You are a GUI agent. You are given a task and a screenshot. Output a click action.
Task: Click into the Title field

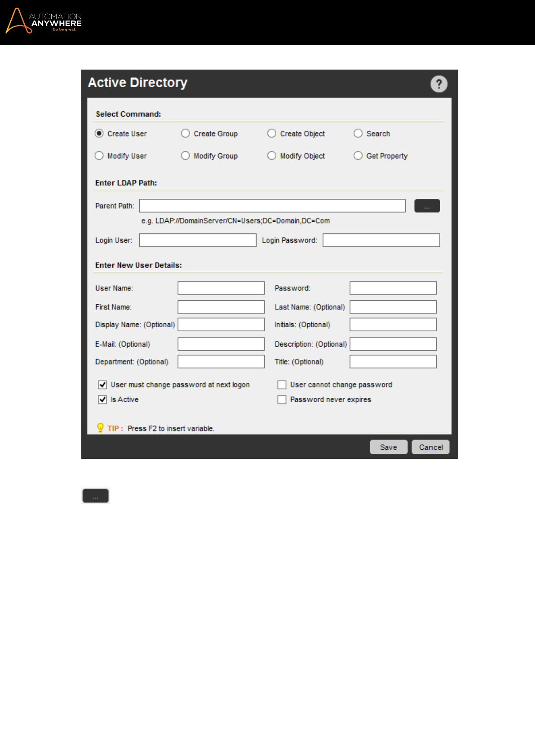pos(393,362)
